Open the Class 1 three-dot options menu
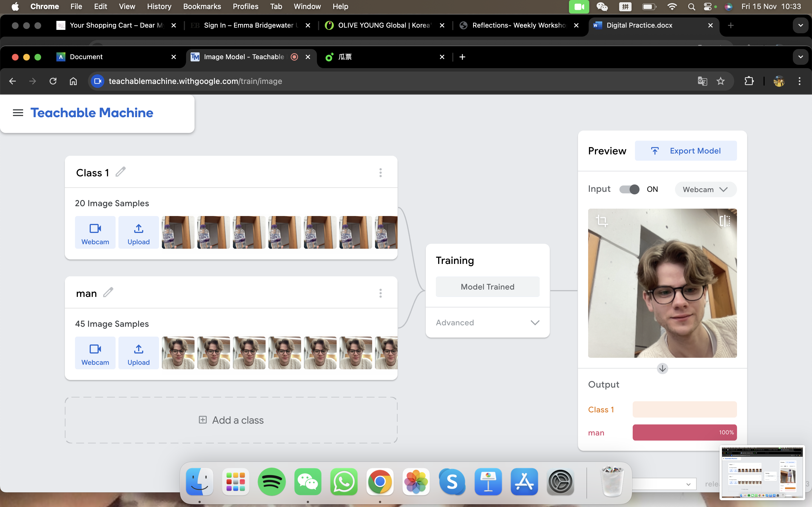 point(380,173)
